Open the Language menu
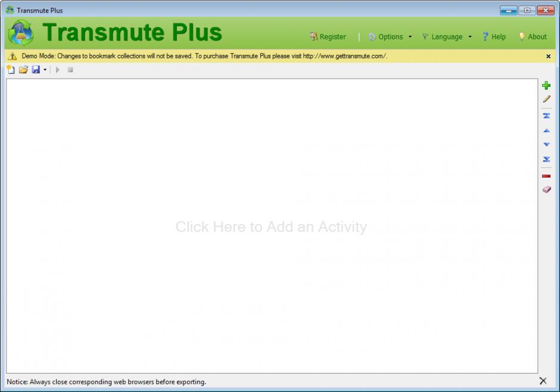The height and width of the screenshot is (392, 560). pyautogui.click(x=442, y=37)
